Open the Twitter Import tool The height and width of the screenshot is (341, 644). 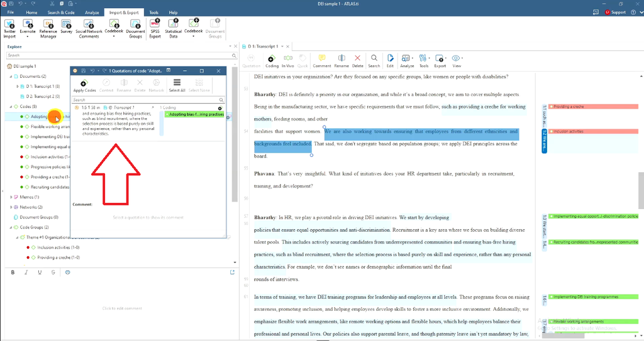coord(9,28)
